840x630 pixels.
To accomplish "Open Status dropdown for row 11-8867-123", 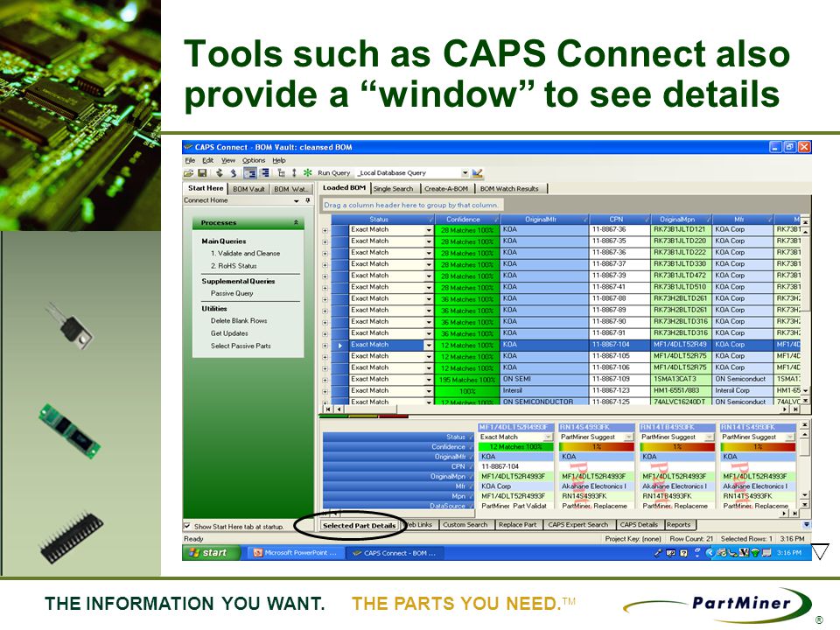I will click(429, 392).
